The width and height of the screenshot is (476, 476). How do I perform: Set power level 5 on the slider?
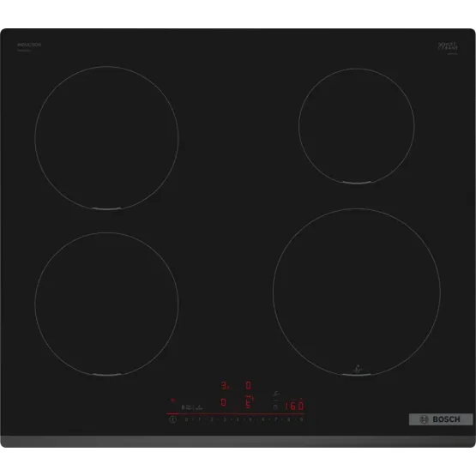pos(250,419)
